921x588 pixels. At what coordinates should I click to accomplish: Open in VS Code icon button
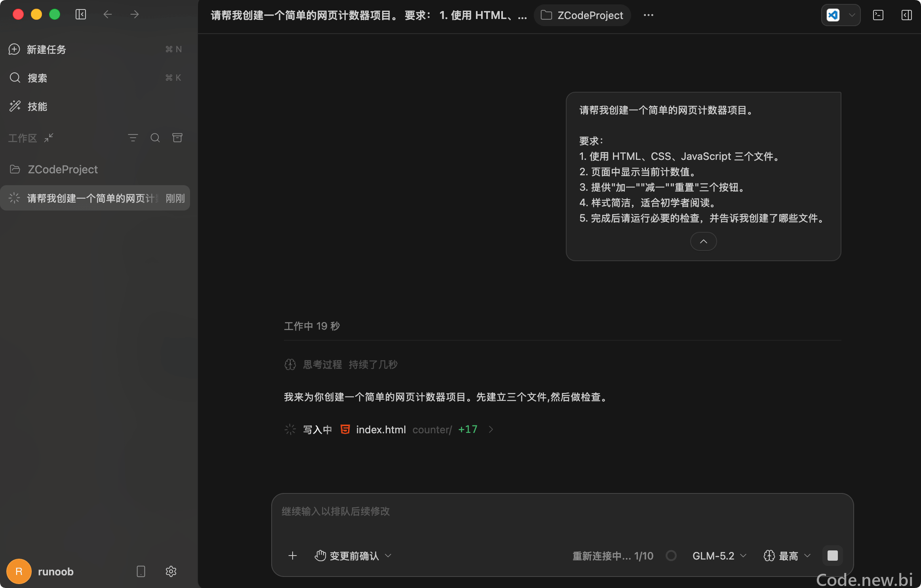pyautogui.click(x=833, y=15)
